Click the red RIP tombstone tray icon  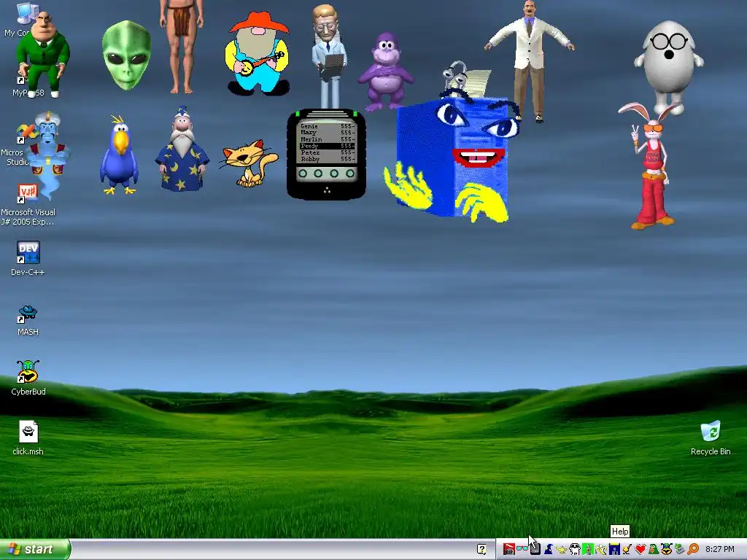[x=508, y=549]
